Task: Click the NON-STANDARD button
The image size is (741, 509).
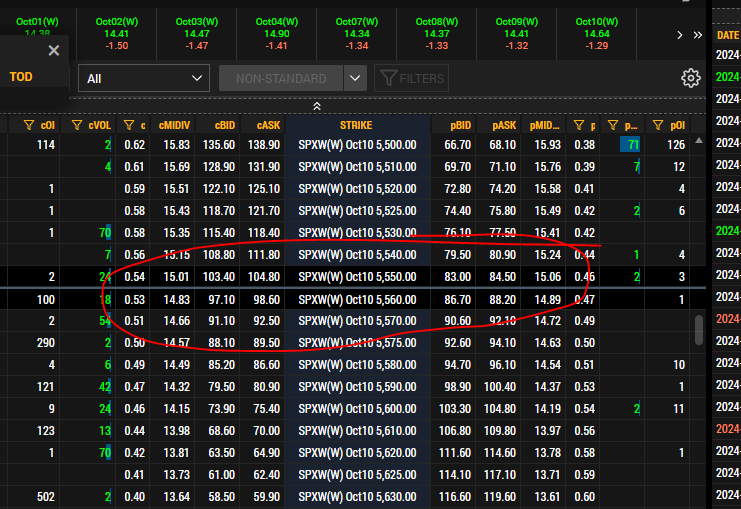Action: tap(281, 78)
